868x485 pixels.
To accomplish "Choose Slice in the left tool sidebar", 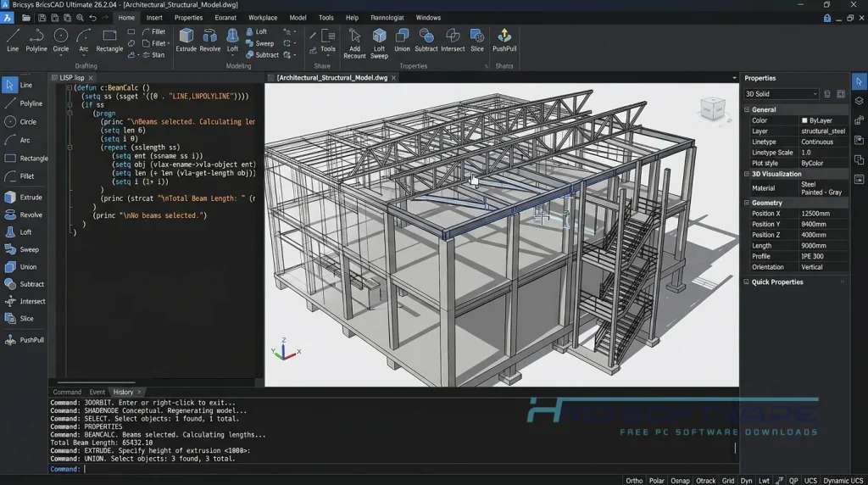I will click(x=19, y=318).
